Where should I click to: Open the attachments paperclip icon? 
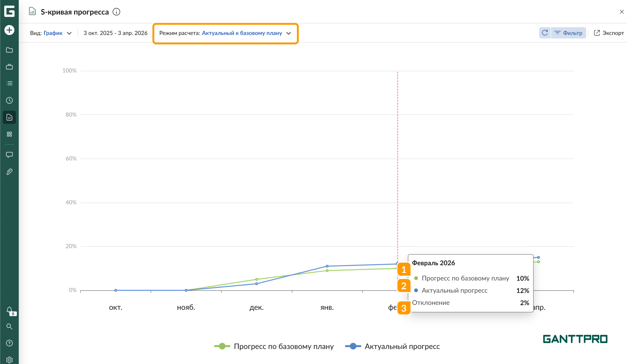click(x=9, y=171)
